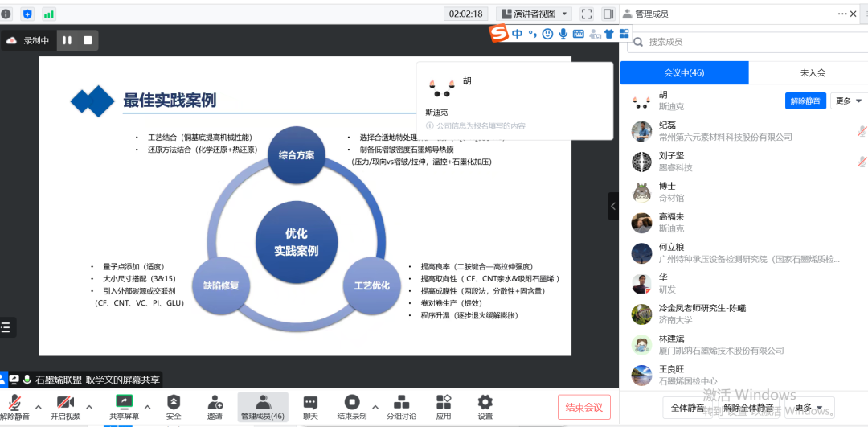868x427 pixels.
Task: Click muted mic icon for 纪磊
Action: (x=862, y=131)
